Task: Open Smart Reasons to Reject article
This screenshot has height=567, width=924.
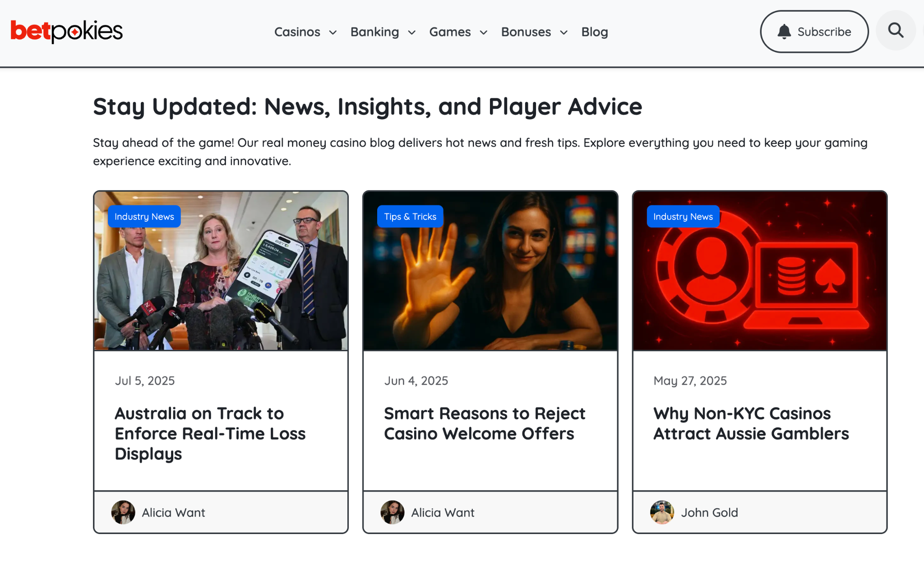Action: coord(485,423)
